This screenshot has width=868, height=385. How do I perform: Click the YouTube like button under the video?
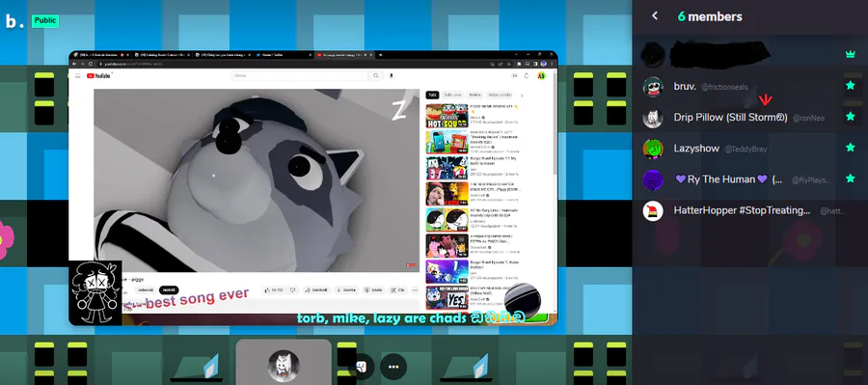click(275, 289)
